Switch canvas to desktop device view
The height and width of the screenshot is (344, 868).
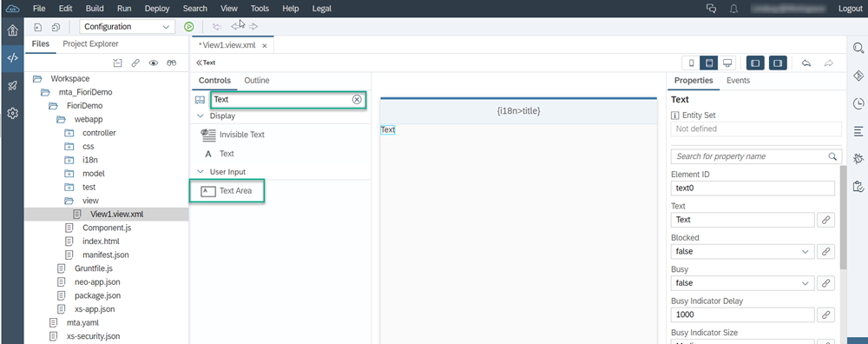click(727, 63)
